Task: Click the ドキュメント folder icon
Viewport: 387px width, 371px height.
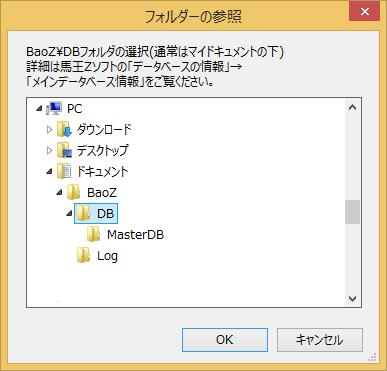Action: pos(64,171)
